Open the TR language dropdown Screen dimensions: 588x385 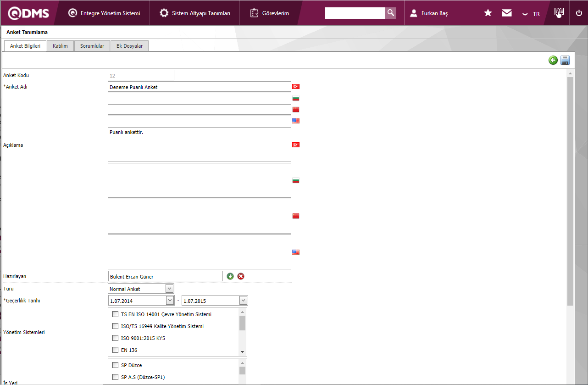click(531, 14)
